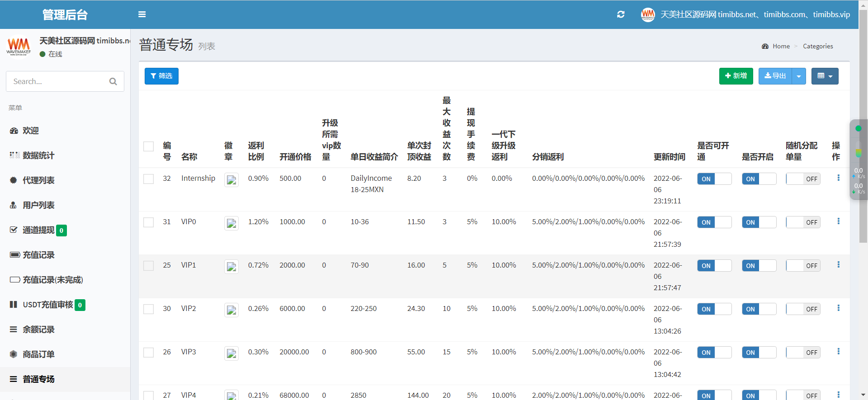Toggle 是否开启 switch for VIP4
Screen dimensions: 868x400
759,395
